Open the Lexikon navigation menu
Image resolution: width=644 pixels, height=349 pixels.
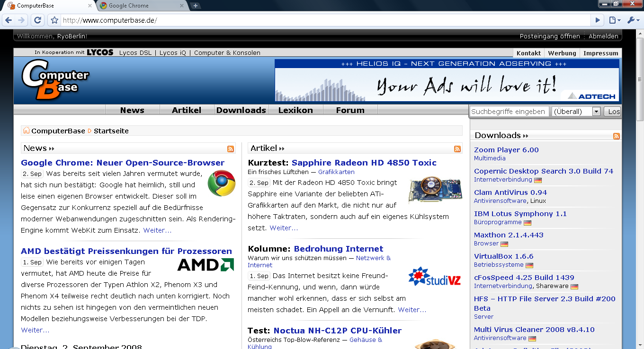[295, 110]
